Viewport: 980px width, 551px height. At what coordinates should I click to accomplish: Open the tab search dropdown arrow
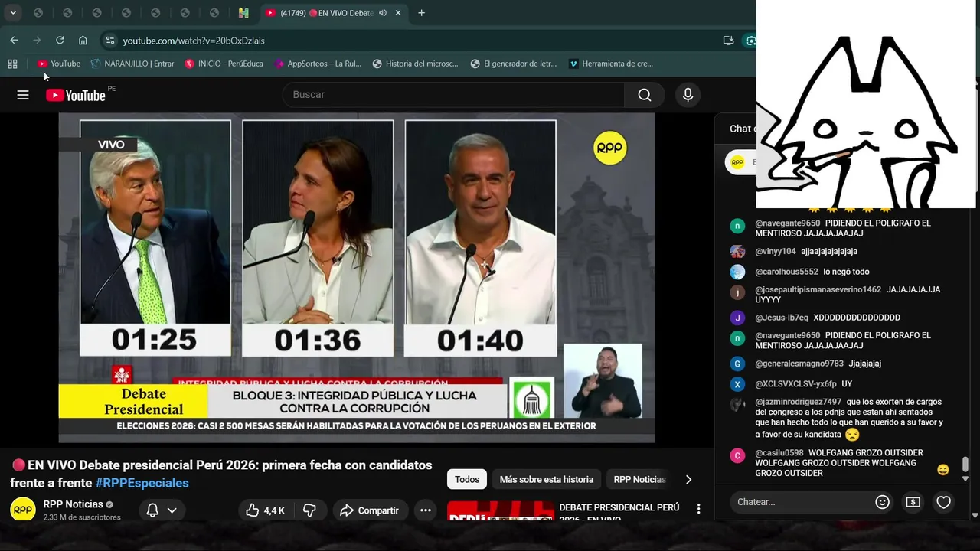click(13, 13)
